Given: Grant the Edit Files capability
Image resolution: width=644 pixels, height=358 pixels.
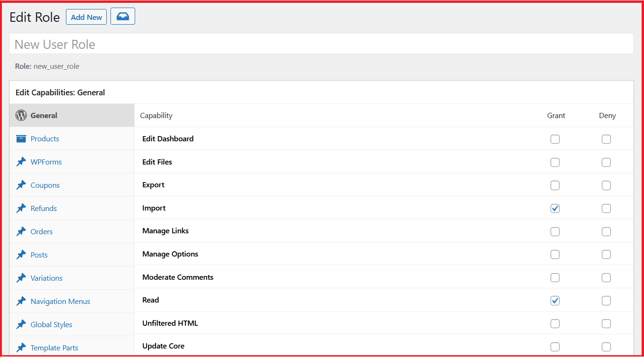Looking at the screenshot, I should (x=555, y=162).
